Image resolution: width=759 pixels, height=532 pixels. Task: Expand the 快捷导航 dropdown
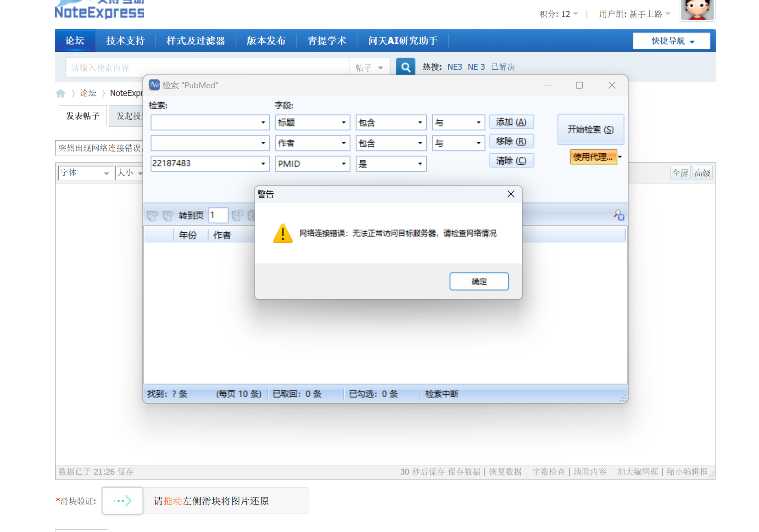671,41
